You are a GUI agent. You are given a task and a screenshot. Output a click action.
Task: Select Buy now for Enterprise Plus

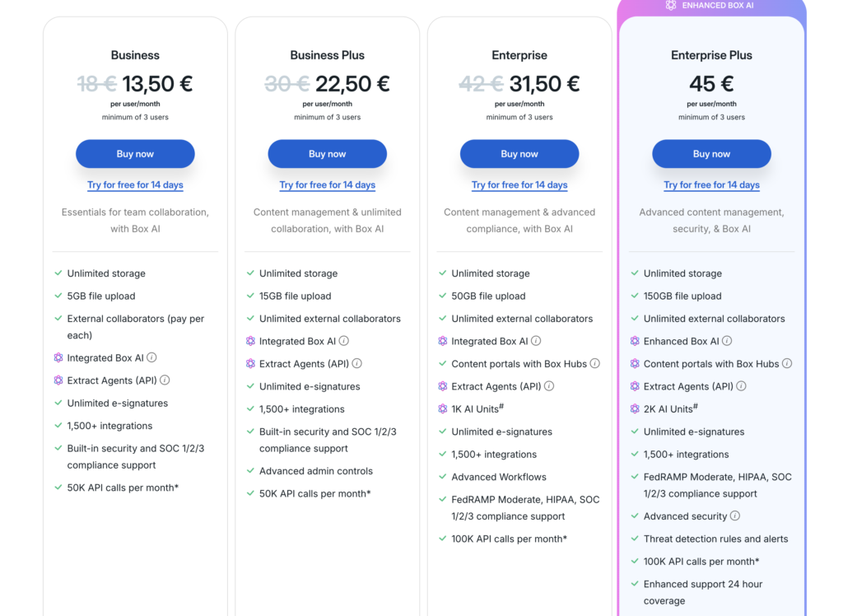pos(711,154)
